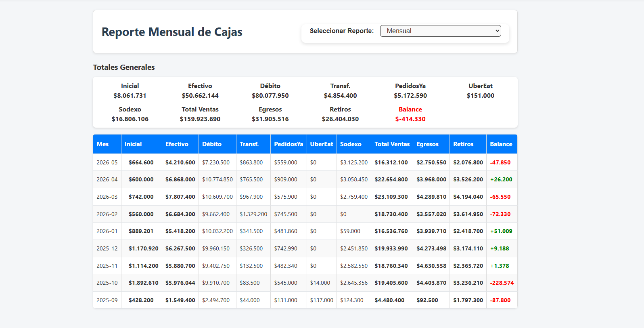Click the +26.200 balance value
Viewport: 644px width, 328px height.
(x=501, y=179)
